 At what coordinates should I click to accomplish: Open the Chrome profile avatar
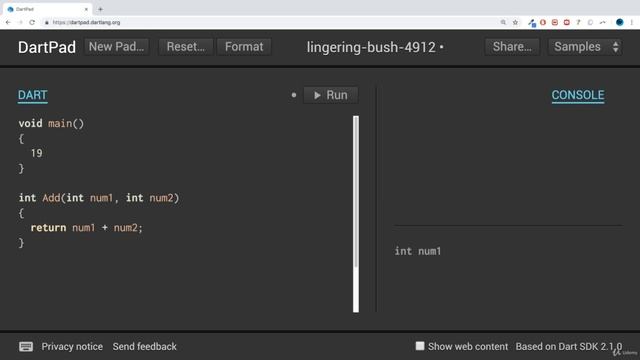(x=620, y=22)
